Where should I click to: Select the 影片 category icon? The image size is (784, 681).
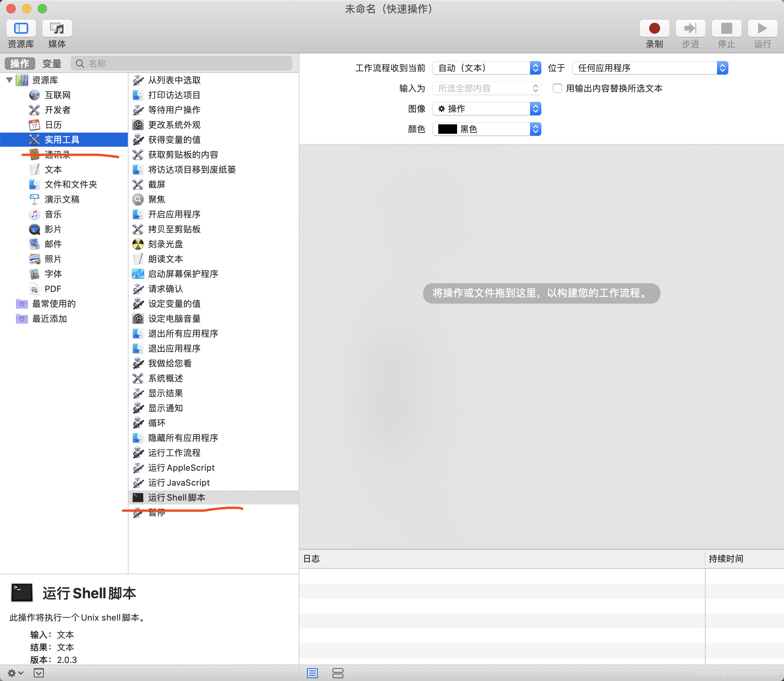(34, 229)
